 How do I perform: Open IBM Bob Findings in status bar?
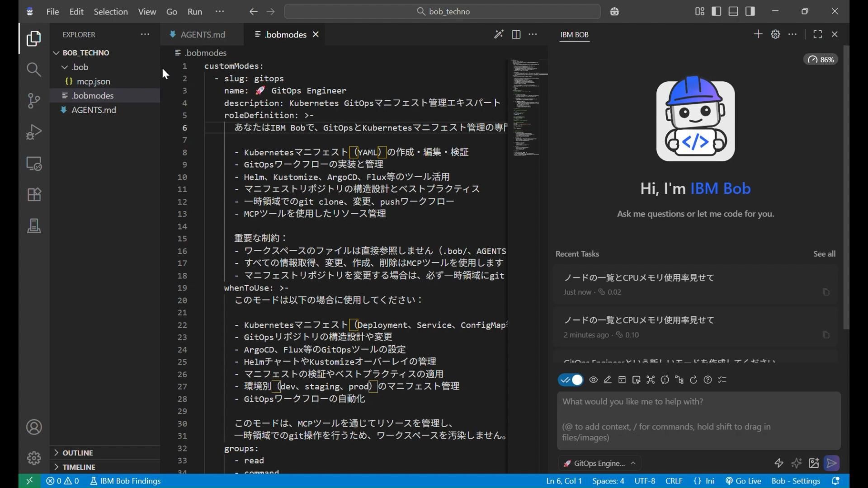125,481
